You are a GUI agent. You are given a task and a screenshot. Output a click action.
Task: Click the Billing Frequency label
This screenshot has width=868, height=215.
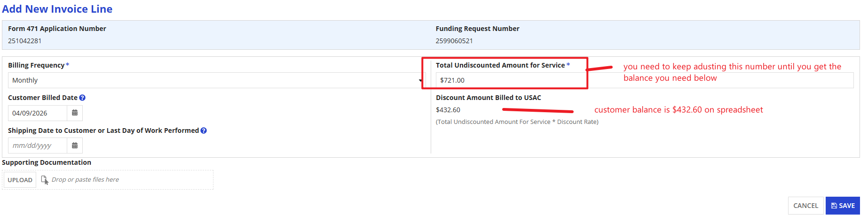36,65
